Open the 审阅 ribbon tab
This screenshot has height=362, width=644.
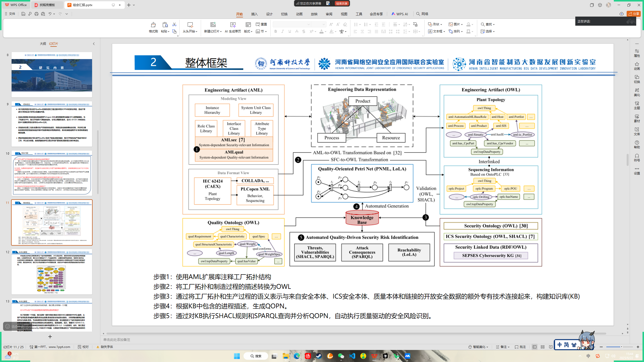[329, 14]
